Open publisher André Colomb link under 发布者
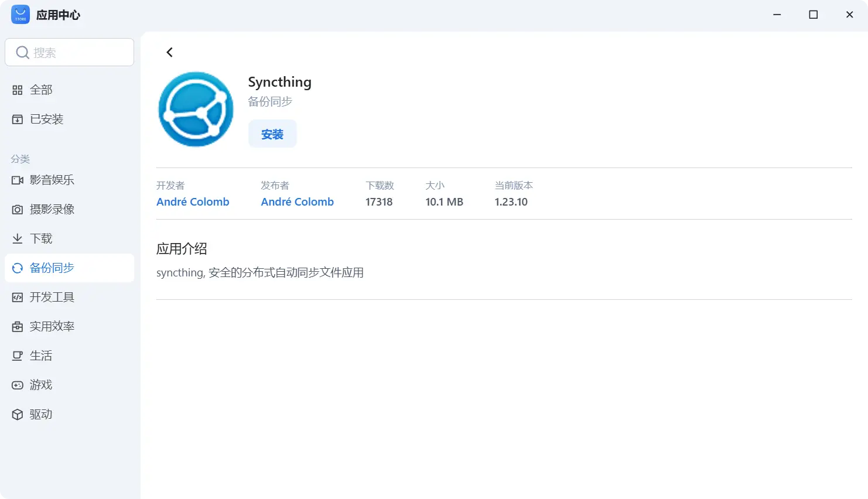Viewport: 868px width, 499px height. coord(298,201)
